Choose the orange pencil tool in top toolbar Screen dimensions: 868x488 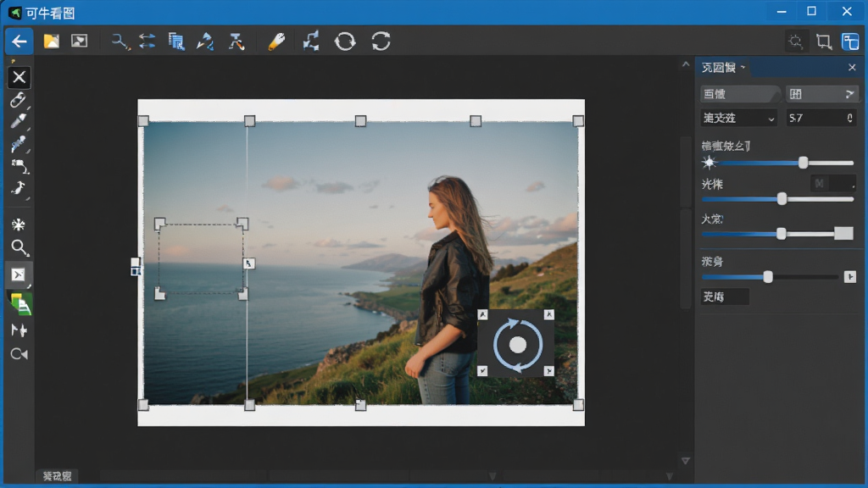click(276, 42)
